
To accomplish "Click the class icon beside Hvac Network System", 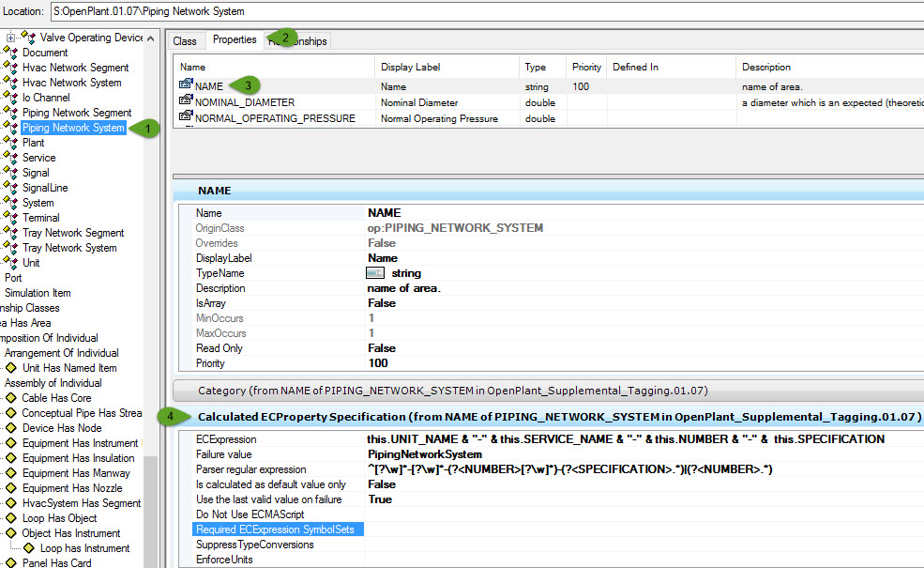I will point(10,83).
